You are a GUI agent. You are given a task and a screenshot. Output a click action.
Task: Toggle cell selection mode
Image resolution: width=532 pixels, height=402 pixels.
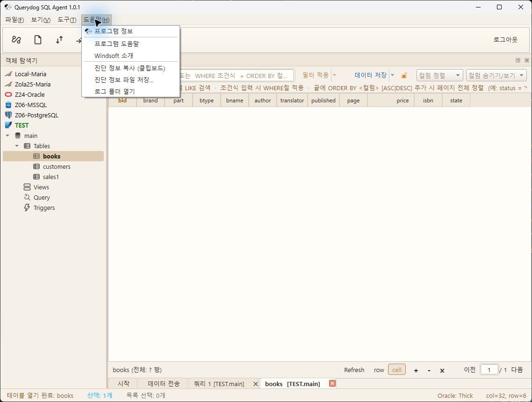[x=396, y=370]
